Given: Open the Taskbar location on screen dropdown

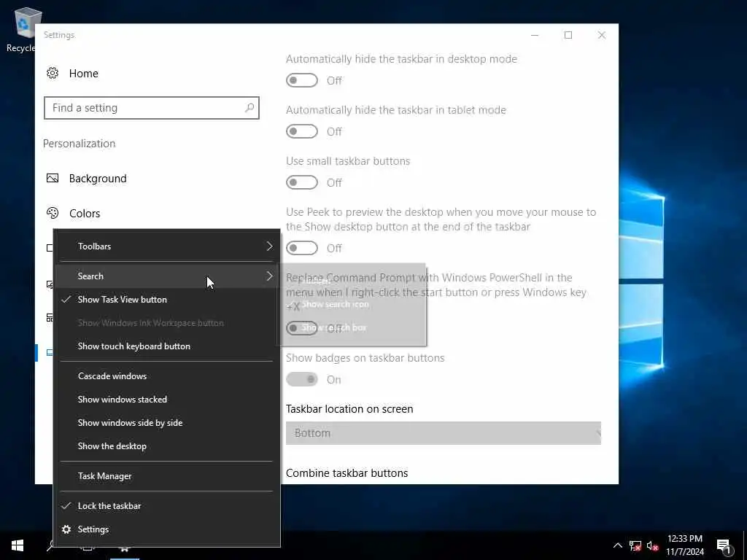Looking at the screenshot, I should 443,433.
